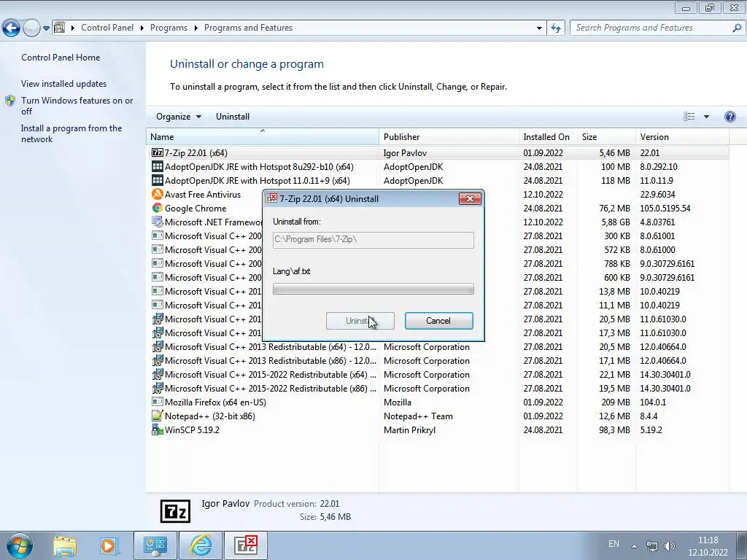Click the EN language indicator
The image size is (747, 560).
(614, 543)
